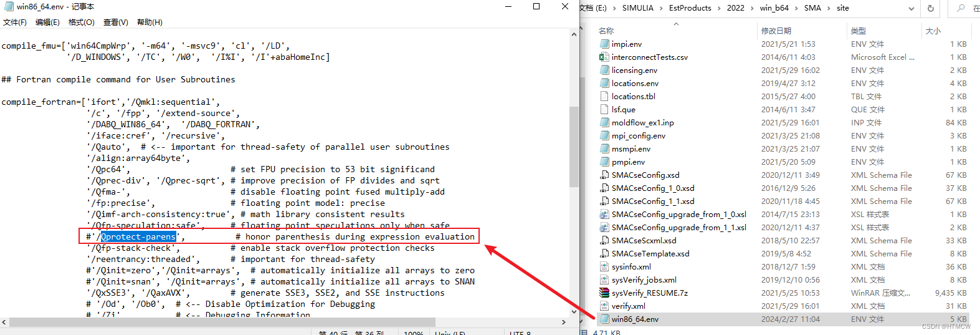
Task: Click the interconnectTests.csv Excel file icon
Action: click(604, 57)
